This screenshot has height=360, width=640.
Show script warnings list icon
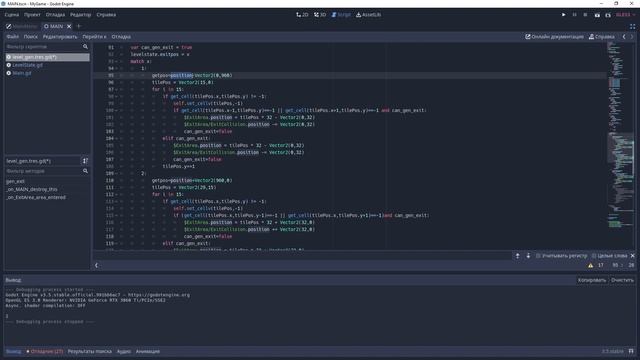(591, 265)
